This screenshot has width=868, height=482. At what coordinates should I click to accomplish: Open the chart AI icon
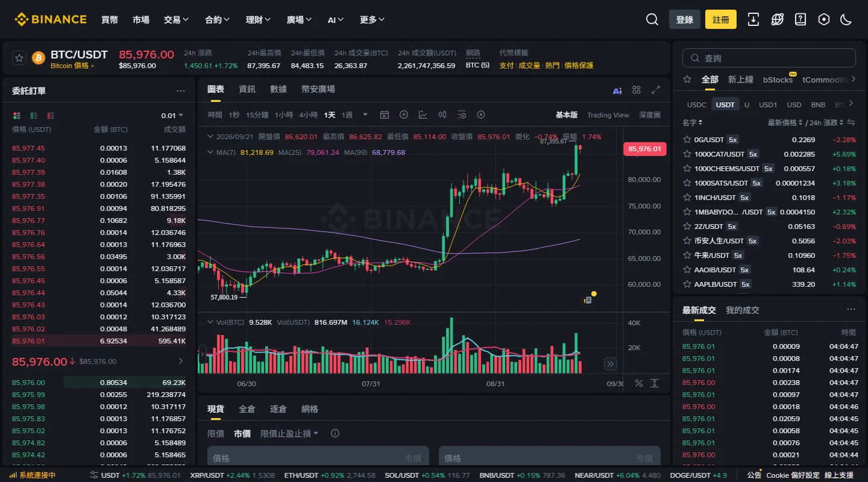pos(617,90)
